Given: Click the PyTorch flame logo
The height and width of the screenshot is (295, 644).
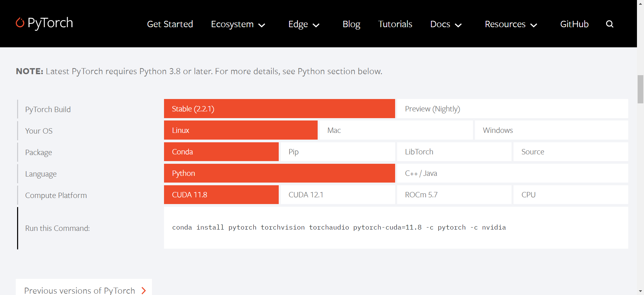Looking at the screenshot, I should click(44, 23).
